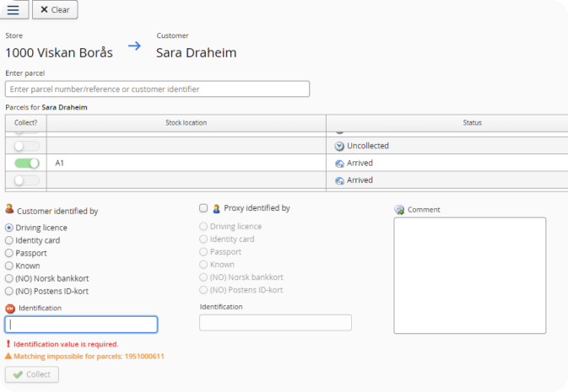Click the customer Identification text field
The image size is (568, 392).
(81, 325)
